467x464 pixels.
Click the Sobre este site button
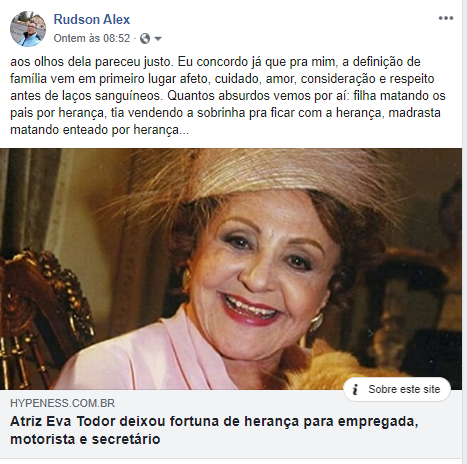(397, 389)
